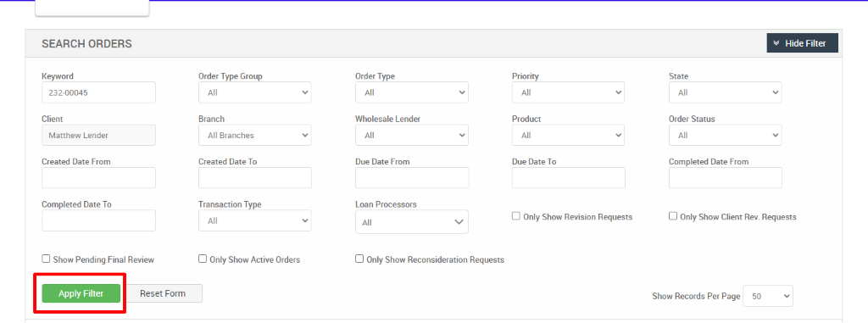868x323 pixels.
Task: Check Only Show Active Orders
Action: point(203,259)
